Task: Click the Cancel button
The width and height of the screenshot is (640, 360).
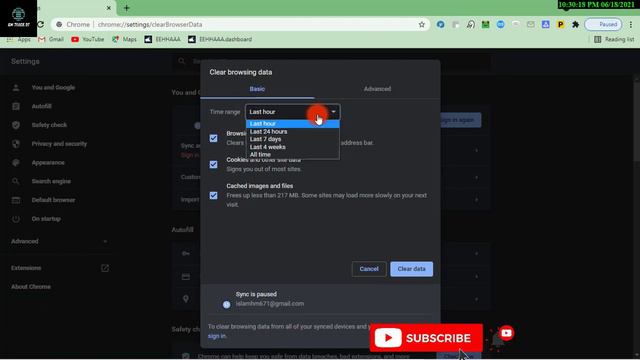Action: pos(369,269)
